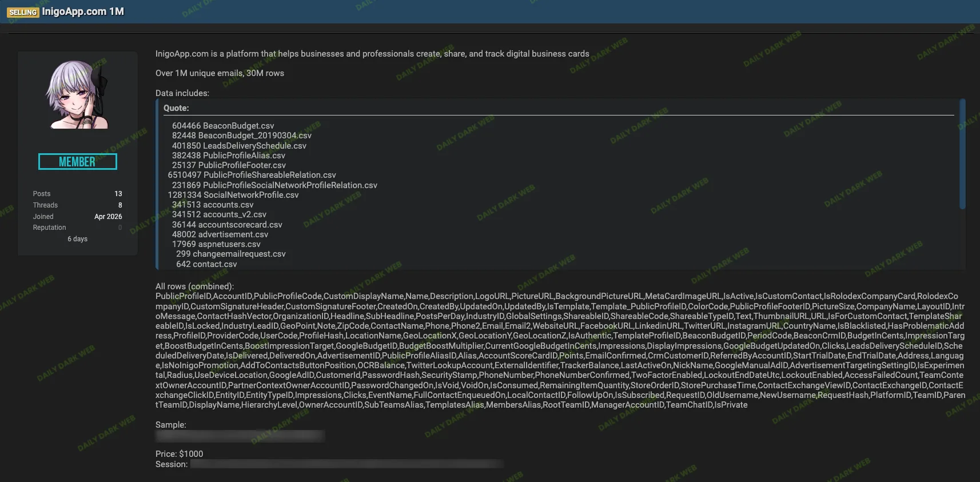Click the SELLING tag badge
The width and height of the screenshot is (980, 482).
23,12
